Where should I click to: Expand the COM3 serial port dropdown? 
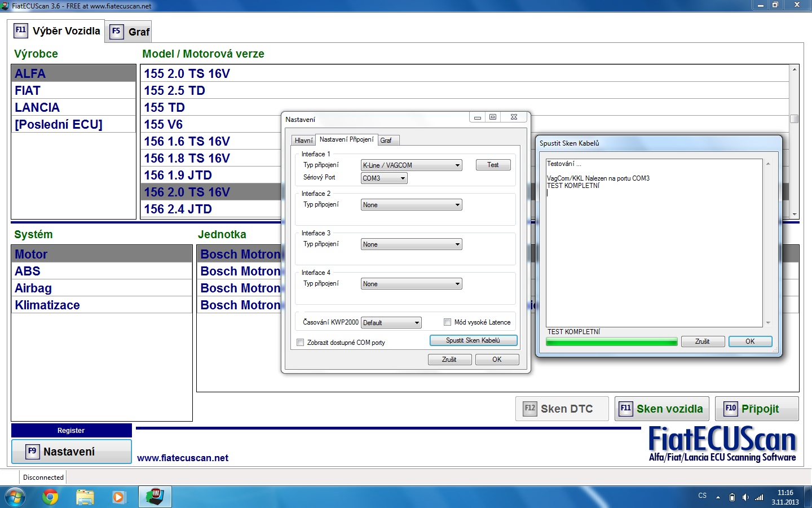[384, 178]
